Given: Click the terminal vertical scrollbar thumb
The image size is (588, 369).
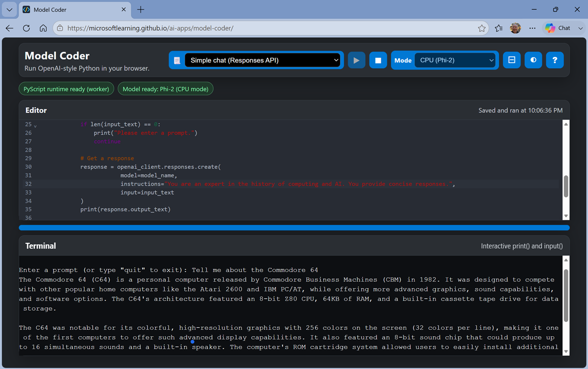Looking at the screenshot, I should point(566,295).
